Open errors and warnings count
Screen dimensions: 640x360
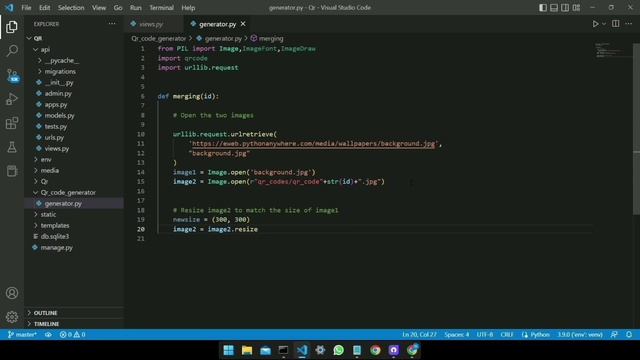72,334
